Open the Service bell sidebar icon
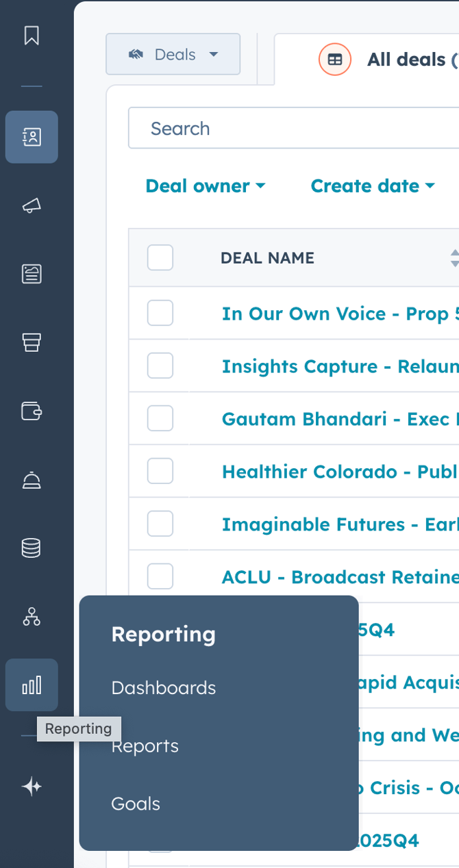Viewport: 459px width, 868px height. tap(32, 481)
